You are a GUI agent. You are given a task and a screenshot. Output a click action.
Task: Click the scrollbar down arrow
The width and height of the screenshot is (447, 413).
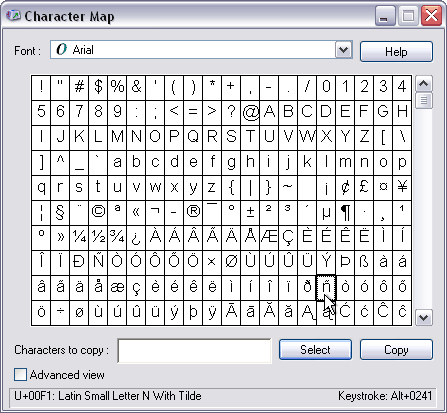click(424, 318)
